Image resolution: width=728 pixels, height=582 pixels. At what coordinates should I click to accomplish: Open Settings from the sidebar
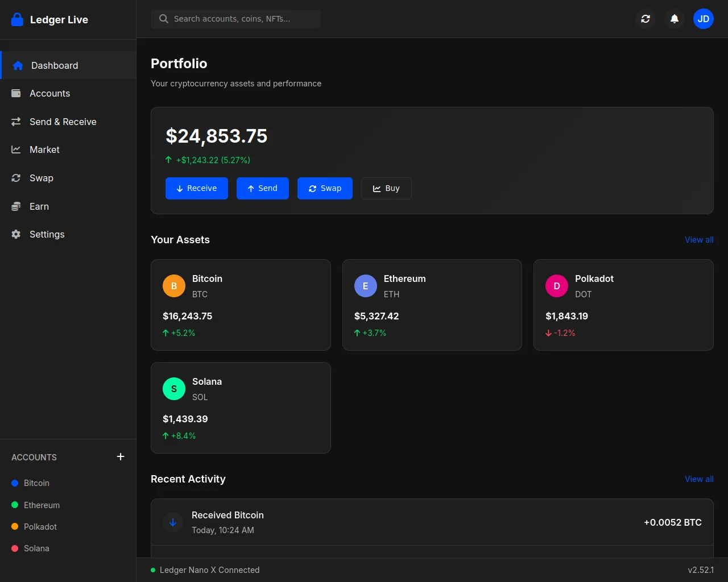click(68, 234)
